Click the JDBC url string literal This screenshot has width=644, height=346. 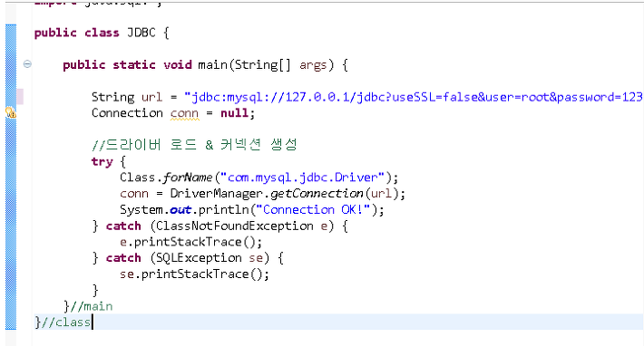pos(414,97)
